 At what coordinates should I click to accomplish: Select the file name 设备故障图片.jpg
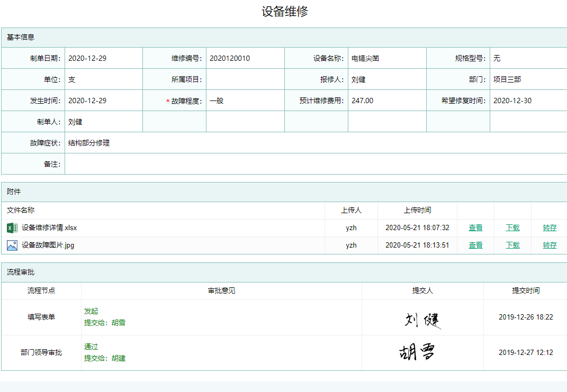[48, 245]
